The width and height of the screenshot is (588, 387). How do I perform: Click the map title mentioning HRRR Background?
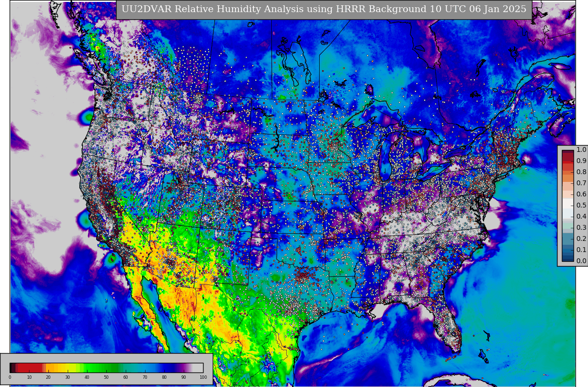[324, 9]
